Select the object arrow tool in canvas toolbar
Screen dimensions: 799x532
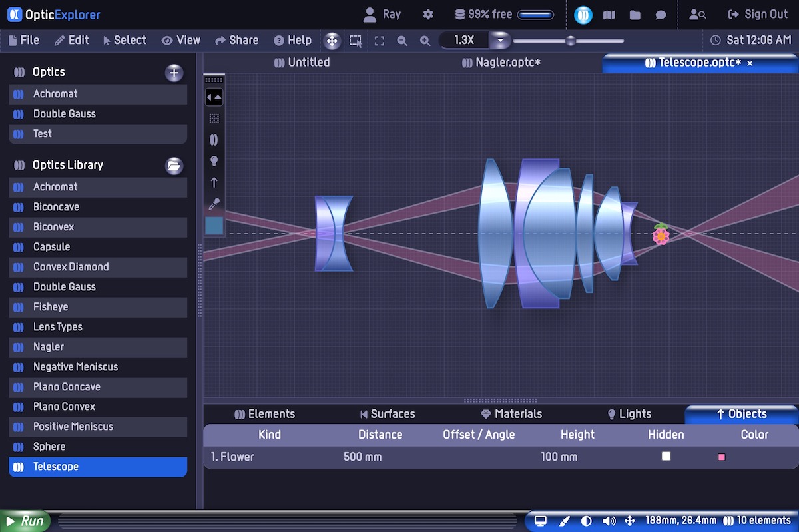tap(214, 182)
